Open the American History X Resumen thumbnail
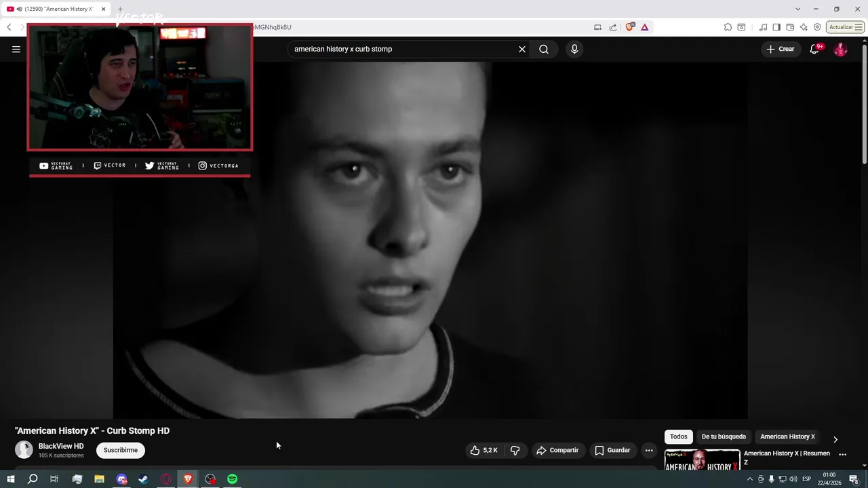The height and width of the screenshot is (488, 868). click(702, 460)
